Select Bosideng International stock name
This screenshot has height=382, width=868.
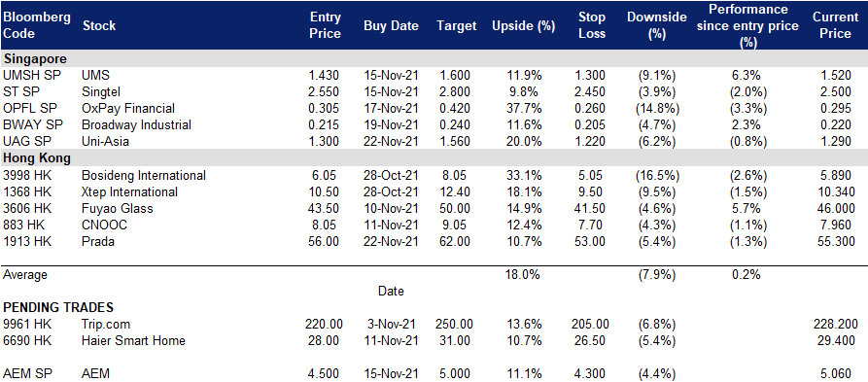[144, 176]
